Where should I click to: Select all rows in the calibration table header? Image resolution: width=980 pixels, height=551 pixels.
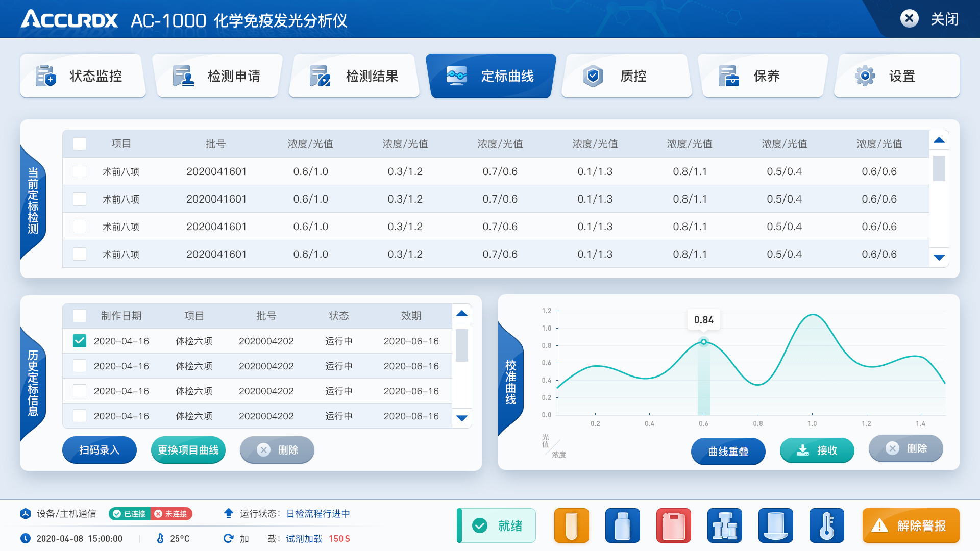coord(79,144)
